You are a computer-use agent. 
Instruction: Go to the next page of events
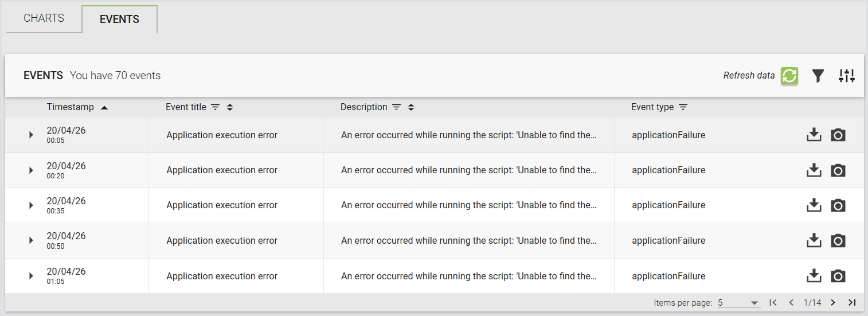tap(833, 302)
